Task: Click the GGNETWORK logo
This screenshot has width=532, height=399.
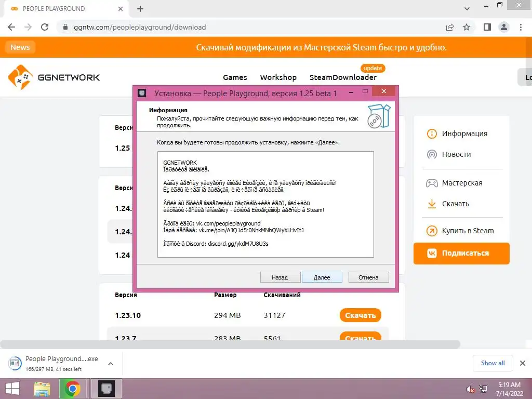Action: click(x=54, y=77)
